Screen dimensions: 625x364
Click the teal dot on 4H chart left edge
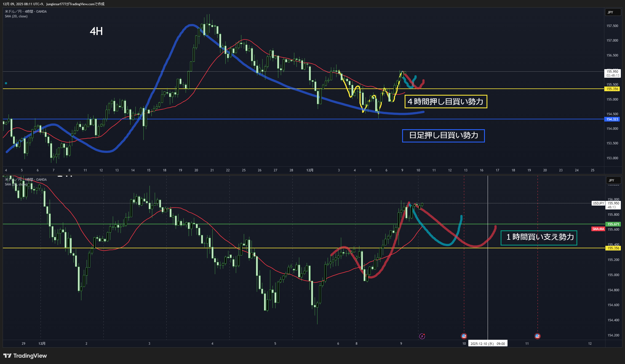[x=6, y=83]
